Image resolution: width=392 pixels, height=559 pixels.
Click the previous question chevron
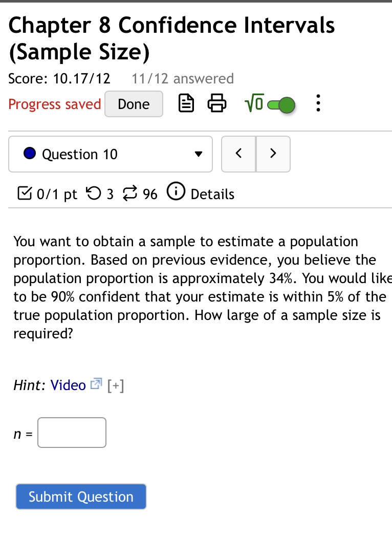(x=238, y=153)
